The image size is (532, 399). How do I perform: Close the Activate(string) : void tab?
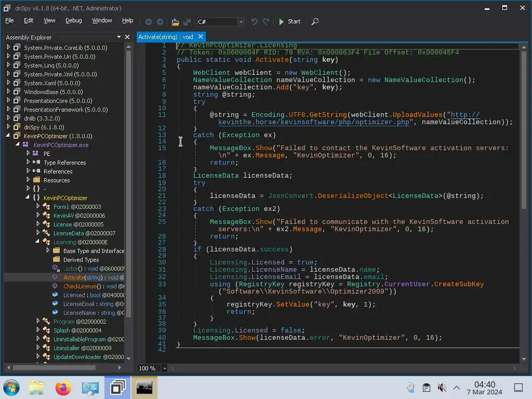point(201,36)
